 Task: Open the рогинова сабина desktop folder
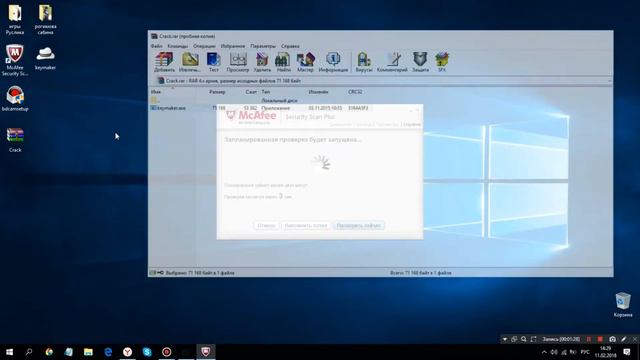(x=45, y=19)
